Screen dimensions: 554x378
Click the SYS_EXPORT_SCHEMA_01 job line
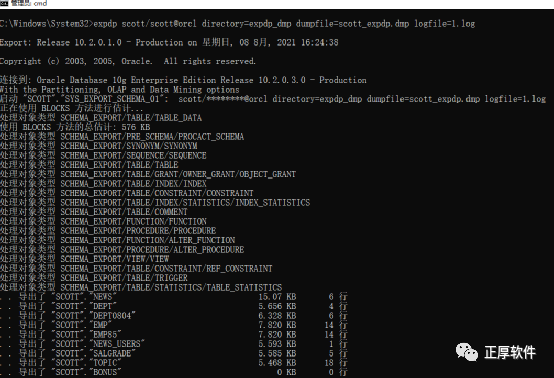pos(273,99)
